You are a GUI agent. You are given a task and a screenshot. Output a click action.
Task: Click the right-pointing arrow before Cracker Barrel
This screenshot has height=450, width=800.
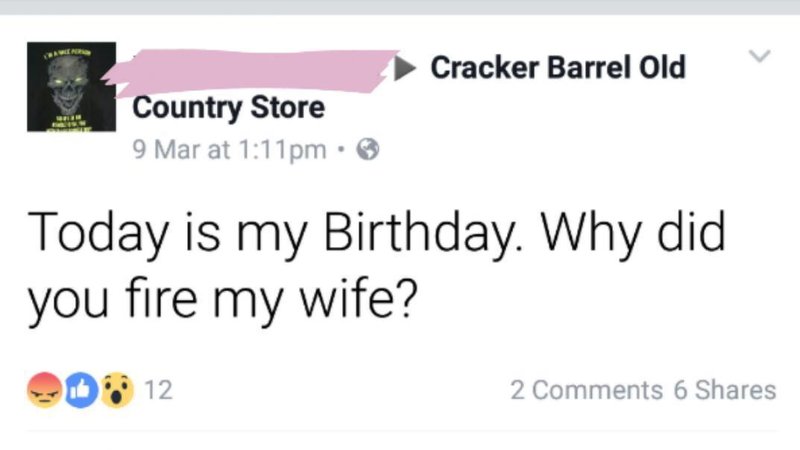tap(408, 68)
